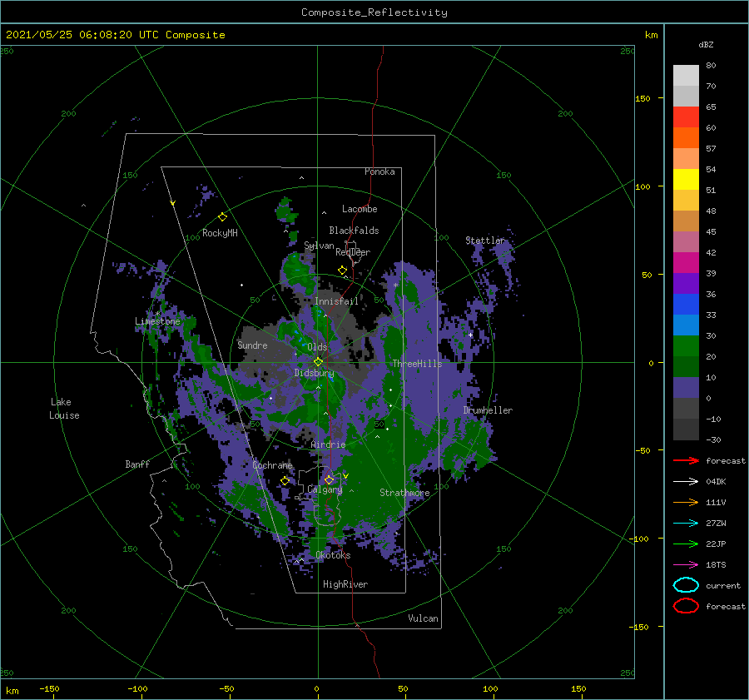Pick the yellow 51-54 dBZ swatch
This screenshot has height=700, width=749.
[686, 179]
